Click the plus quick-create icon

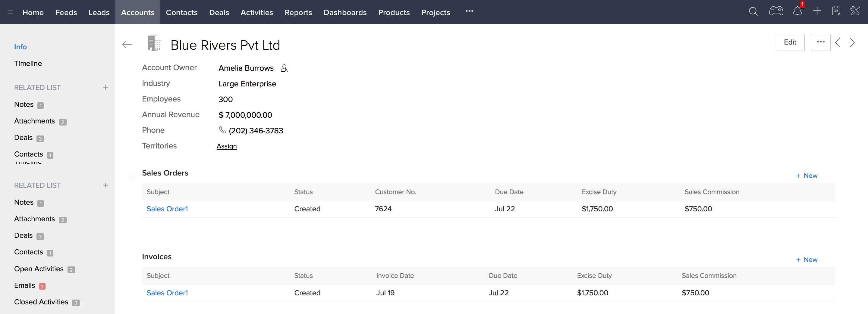coord(817,11)
